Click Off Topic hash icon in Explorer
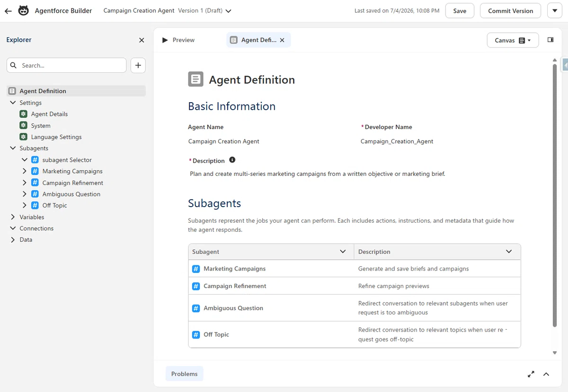The width and height of the screenshot is (568, 392). 35,205
